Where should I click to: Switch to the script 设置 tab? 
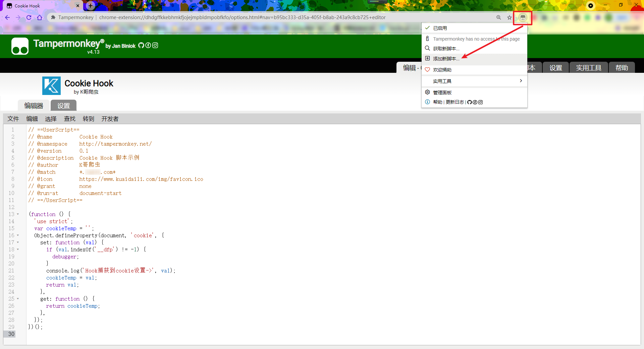(63, 106)
